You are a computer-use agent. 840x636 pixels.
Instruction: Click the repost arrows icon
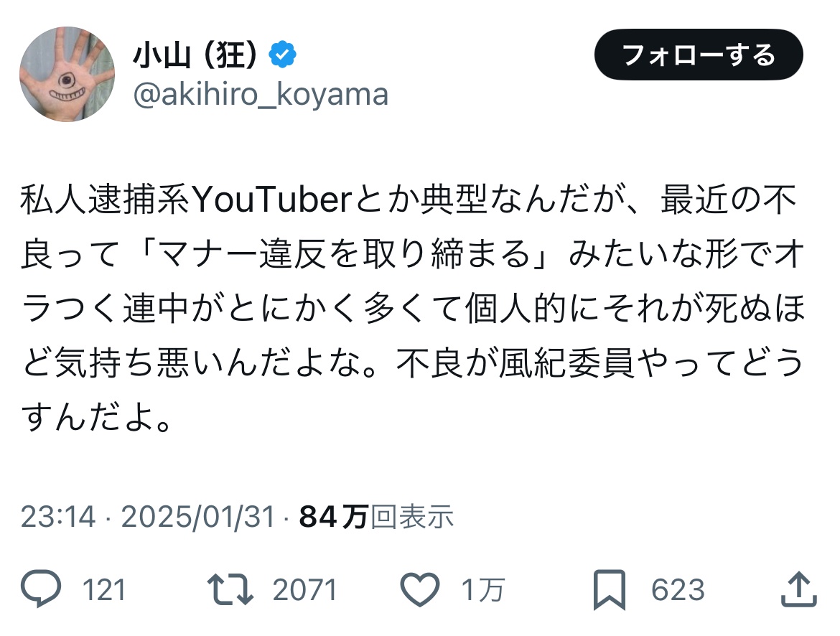click(x=230, y=589)
